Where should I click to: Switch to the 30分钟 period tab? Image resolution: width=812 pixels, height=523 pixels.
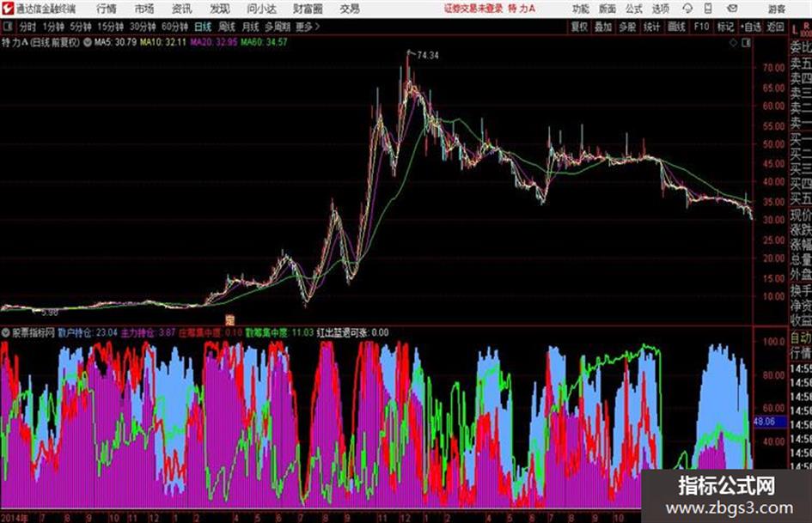pyautogui.click(x=143, y=27)
